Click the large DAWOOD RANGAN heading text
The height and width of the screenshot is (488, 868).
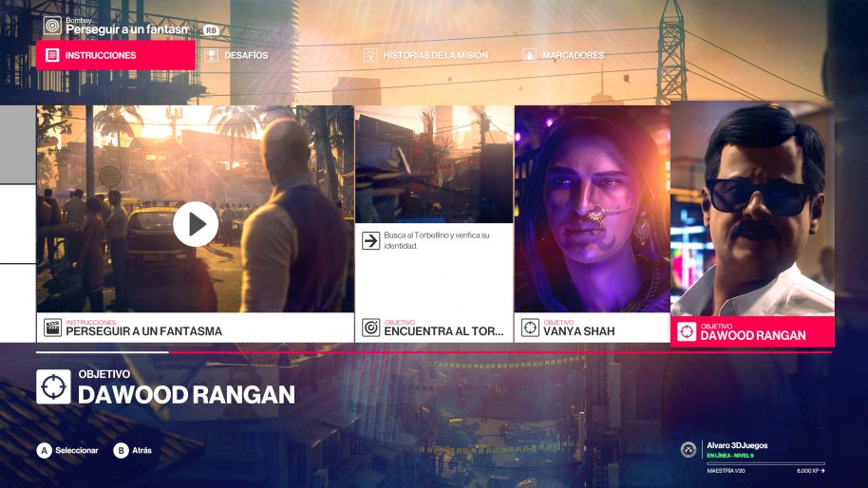click(186, 395)
